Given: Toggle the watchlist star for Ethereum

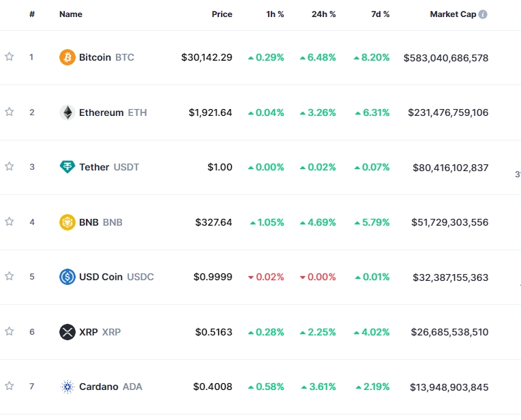Looking at the screenshot, I should point(10,112).
